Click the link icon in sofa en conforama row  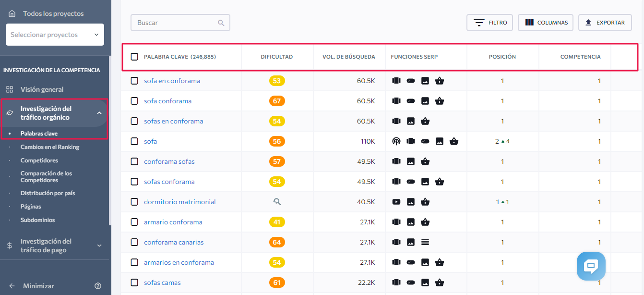(410, 81)
